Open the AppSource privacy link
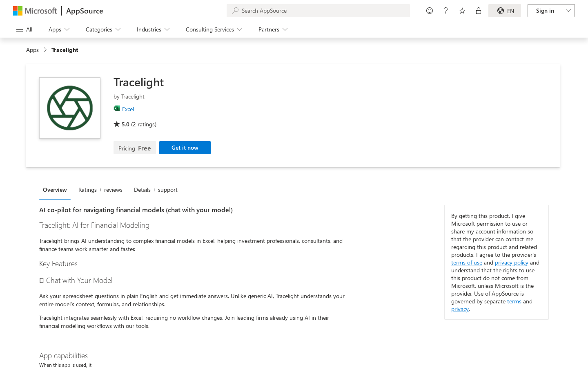 click(460, 309)
